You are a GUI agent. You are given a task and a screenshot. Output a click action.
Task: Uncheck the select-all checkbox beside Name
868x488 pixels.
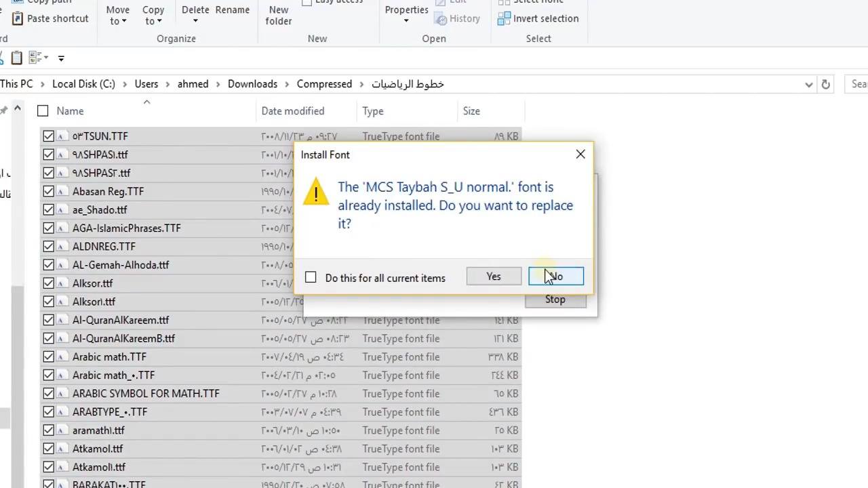[x=43, y=110]
